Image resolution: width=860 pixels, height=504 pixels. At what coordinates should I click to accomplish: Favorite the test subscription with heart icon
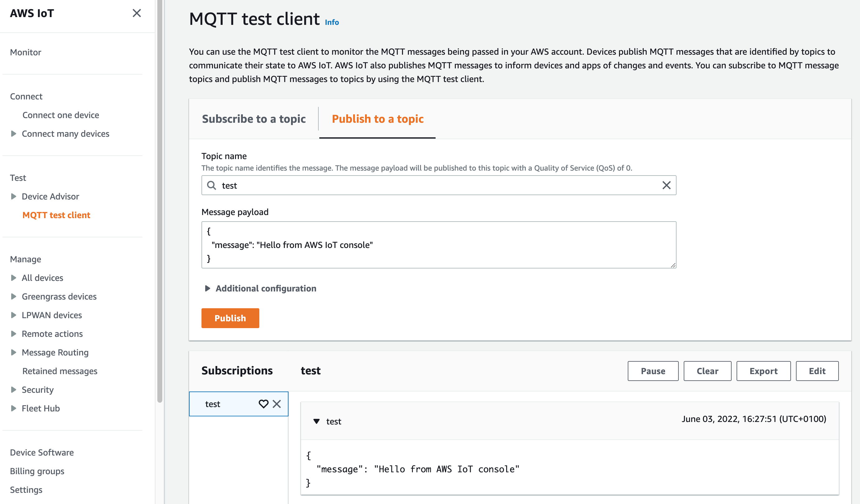263,404
